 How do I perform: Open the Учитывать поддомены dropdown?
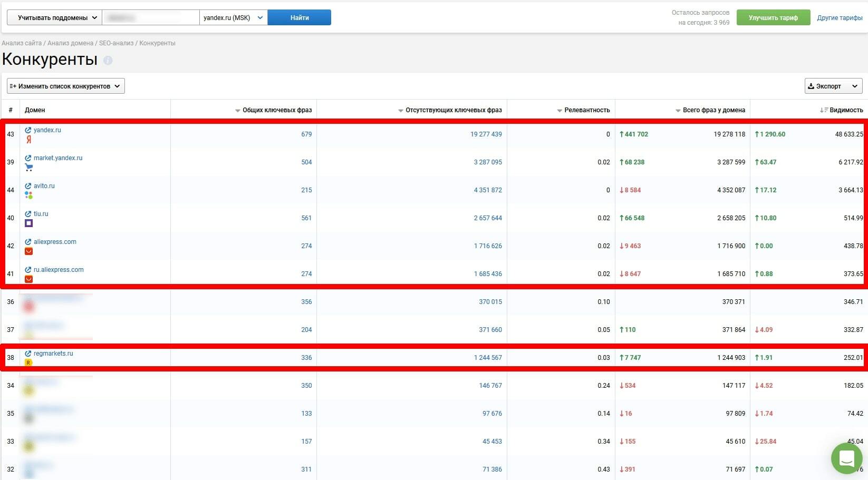click(54, 17)
